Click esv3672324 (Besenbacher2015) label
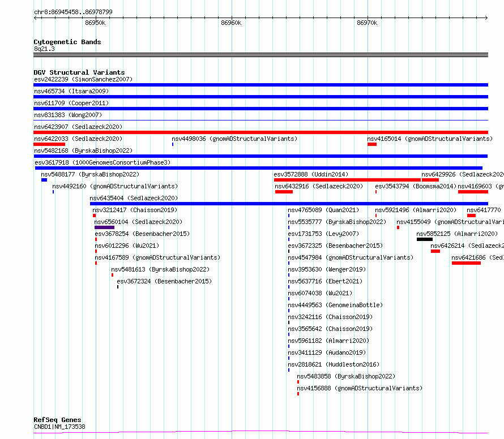 pos(164,281)
